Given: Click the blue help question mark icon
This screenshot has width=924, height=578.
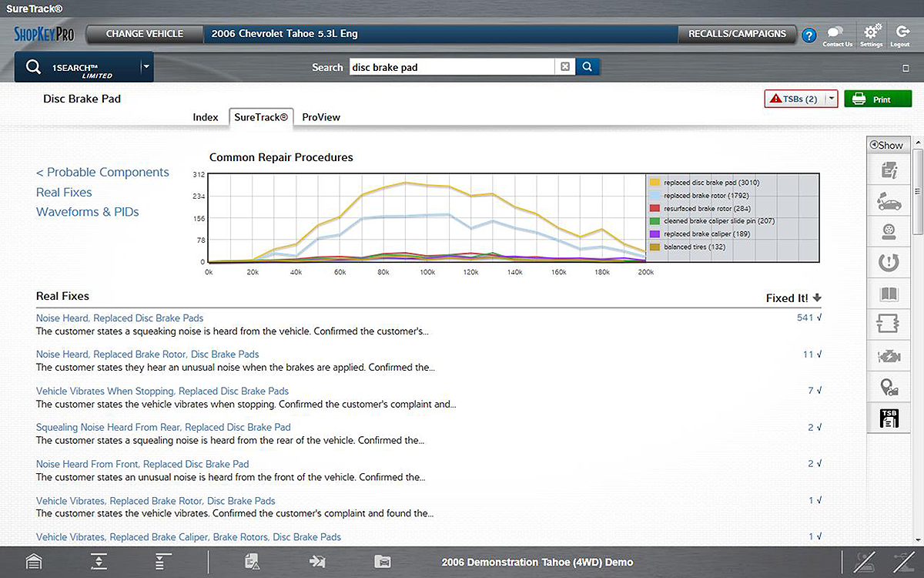Looking at the screenshot, I should pyautogui.click(x=808, y=35).
